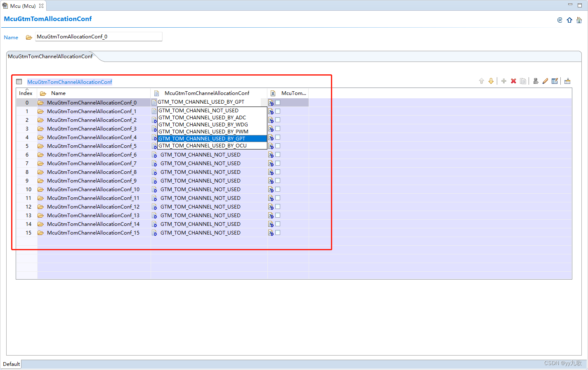Select the McuGtmTomChannelAllocationConf_7 row name
This screenshot has width=588, height=370.
pyautogui.click(x=92, y=163)
